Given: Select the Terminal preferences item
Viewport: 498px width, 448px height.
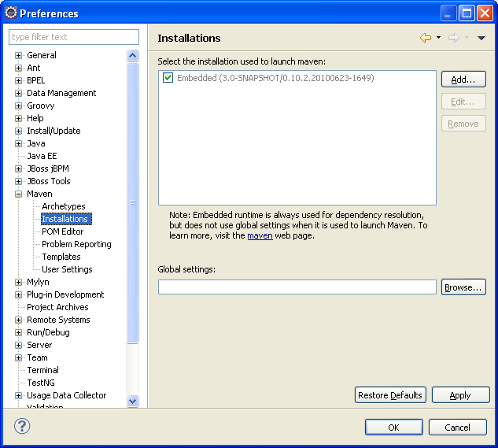Looking at the screenshot, I should point(42,370).
